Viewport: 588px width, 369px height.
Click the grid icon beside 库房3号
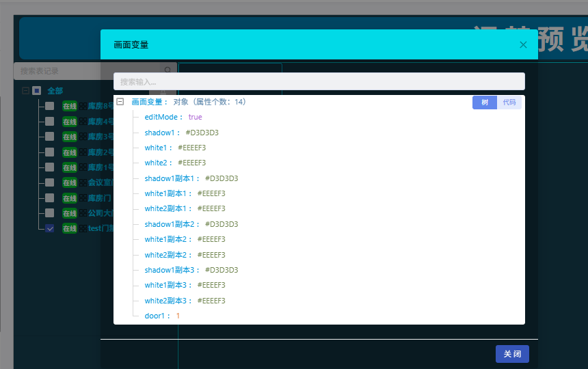[83, 137]
